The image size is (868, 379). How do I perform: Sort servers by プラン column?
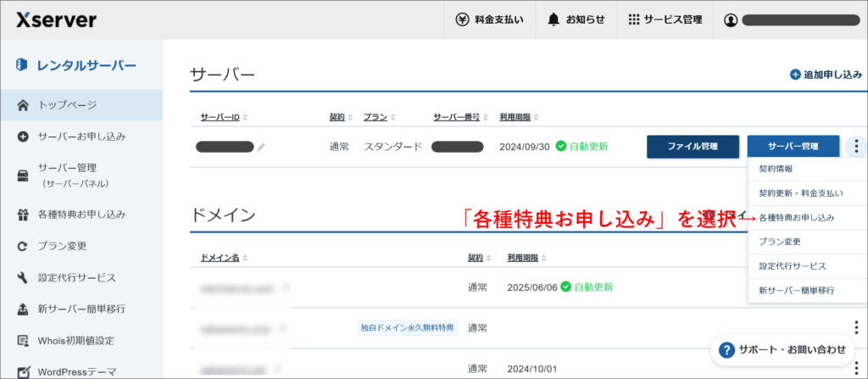pyautogui.click(x=379, y=118)
